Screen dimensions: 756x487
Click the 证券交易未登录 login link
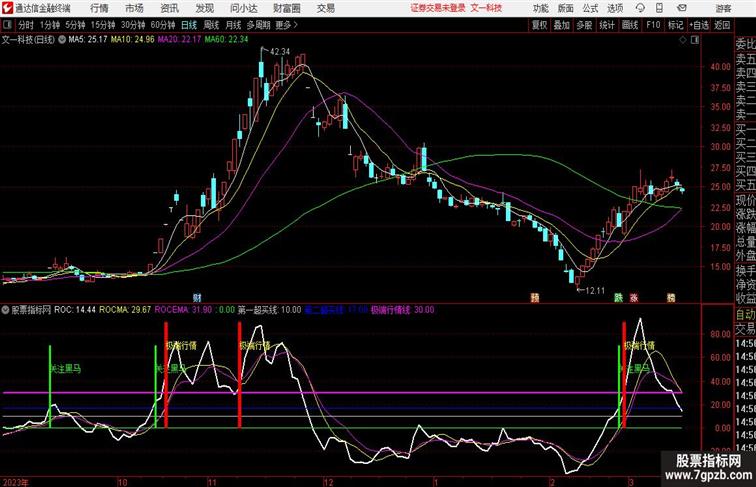point(438,8)
